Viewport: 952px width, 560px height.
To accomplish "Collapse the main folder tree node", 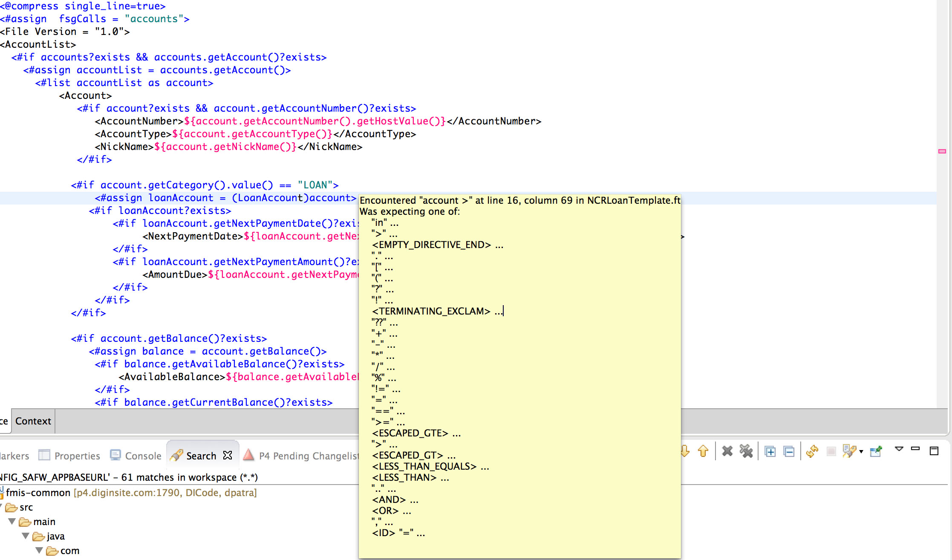I will (x=12, y=522).
